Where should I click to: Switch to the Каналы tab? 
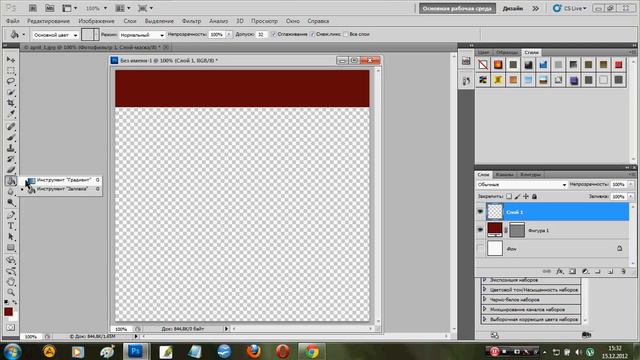tap(504, 174)
